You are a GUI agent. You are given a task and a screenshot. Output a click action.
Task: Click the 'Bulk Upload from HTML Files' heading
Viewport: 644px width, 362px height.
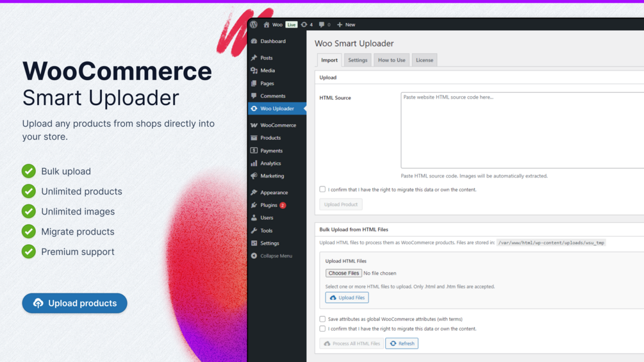(x=354, y=229)
